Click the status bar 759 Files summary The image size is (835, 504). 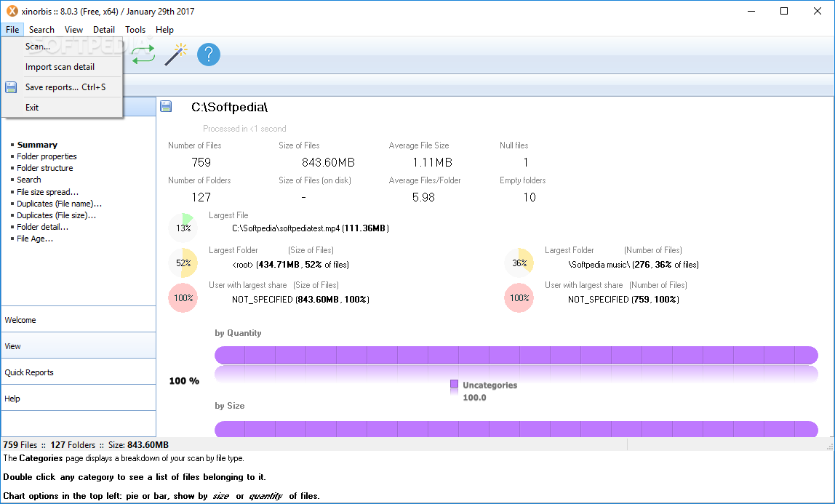[x=86, y=445]
